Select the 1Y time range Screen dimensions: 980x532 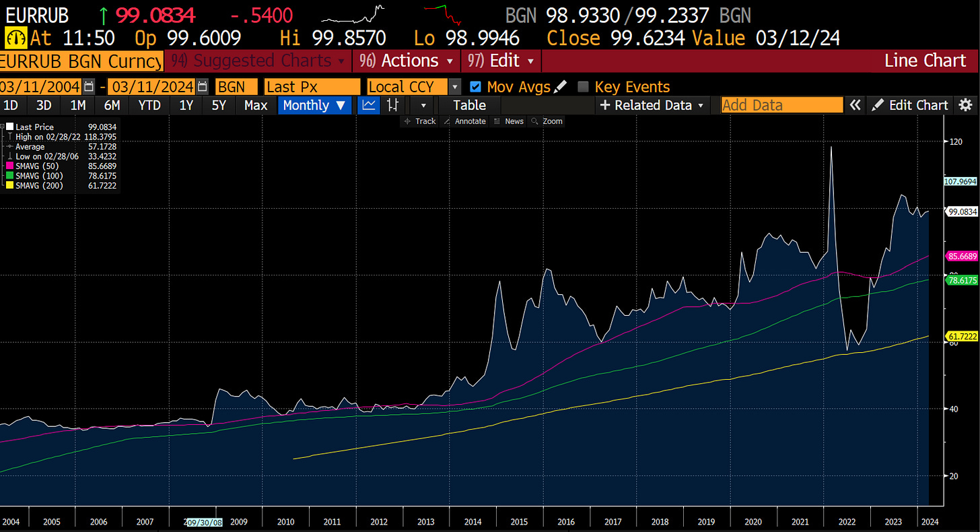pos(186,105)
